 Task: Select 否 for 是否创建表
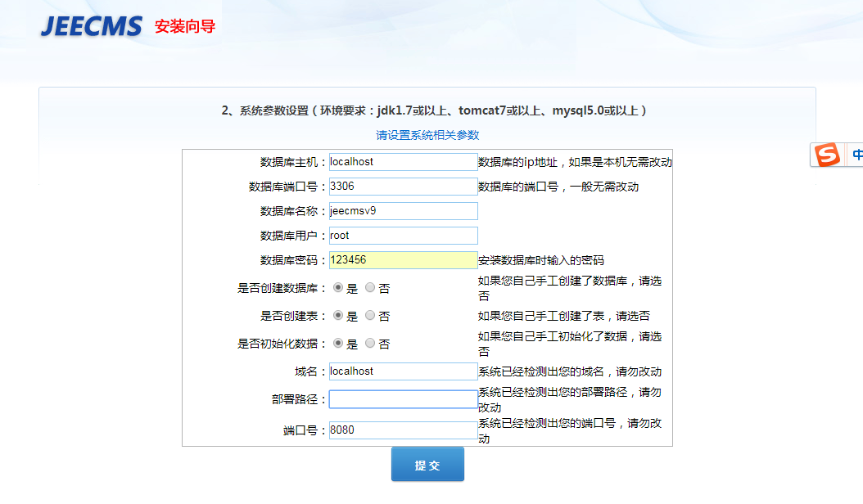click(x=370, y=315)
